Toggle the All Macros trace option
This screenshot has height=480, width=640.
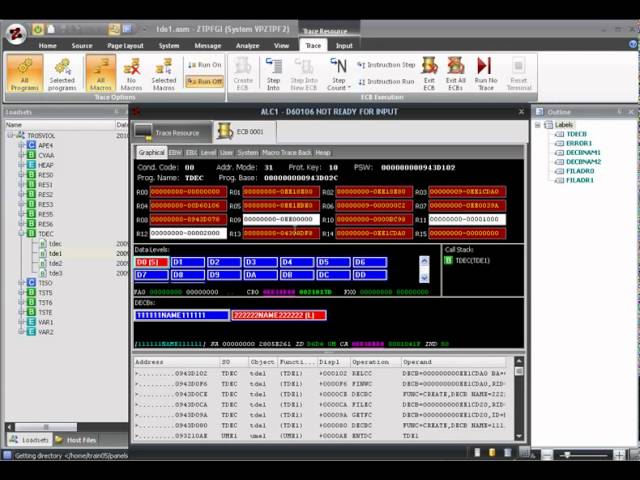pos(101,73)
